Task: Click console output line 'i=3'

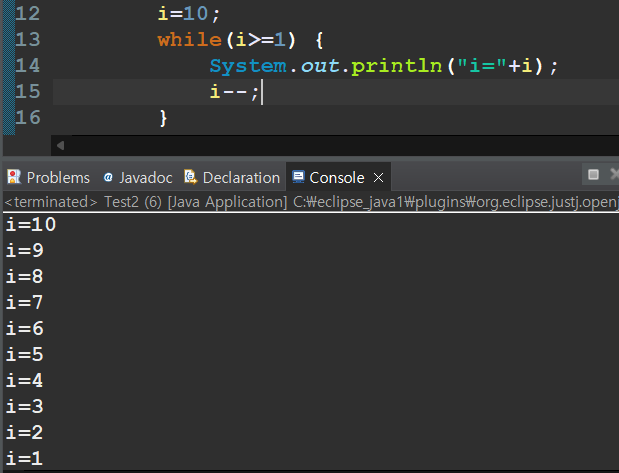Action: point(24,407)
